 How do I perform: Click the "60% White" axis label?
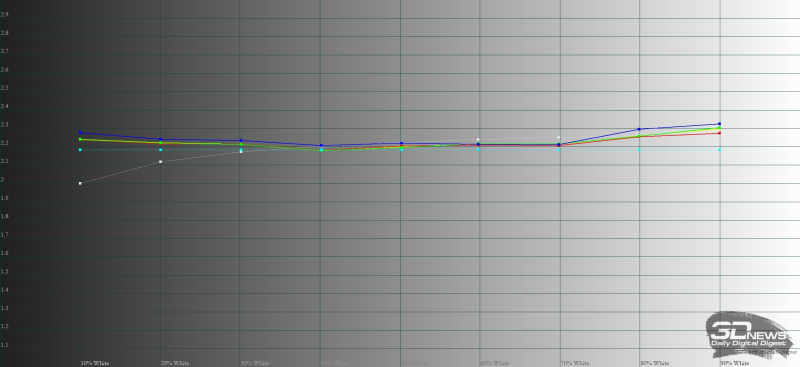coord(494,363)
